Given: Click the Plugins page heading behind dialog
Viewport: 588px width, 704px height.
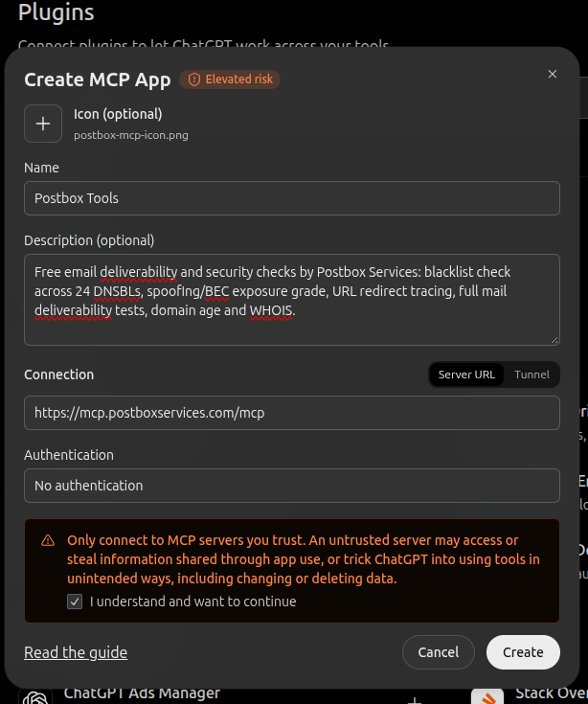Looking at the screenshot, I should coord(57,12).
